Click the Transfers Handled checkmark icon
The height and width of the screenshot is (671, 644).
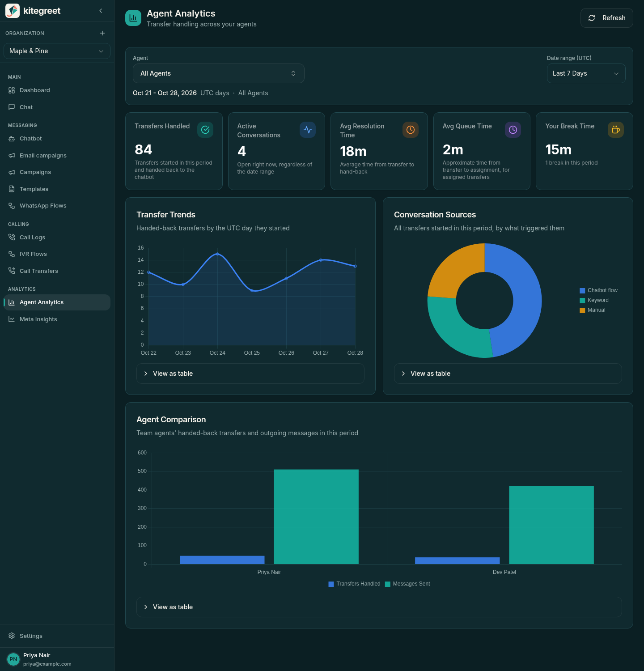coord(205,130)
